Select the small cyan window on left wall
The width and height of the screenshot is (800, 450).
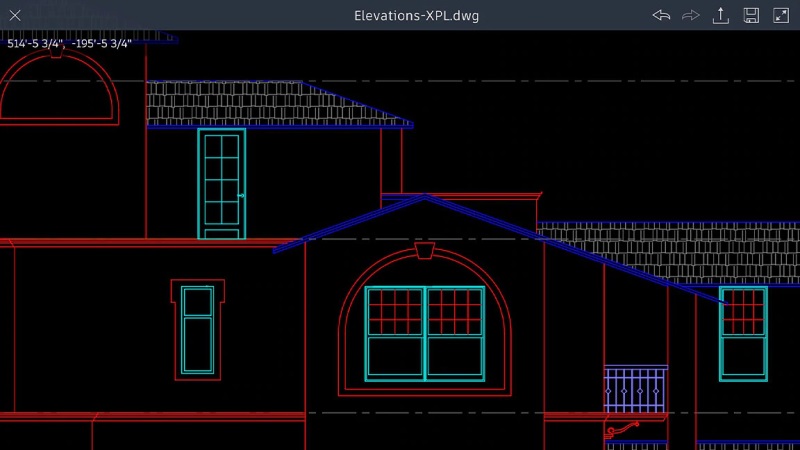click(x=197, y=330)
